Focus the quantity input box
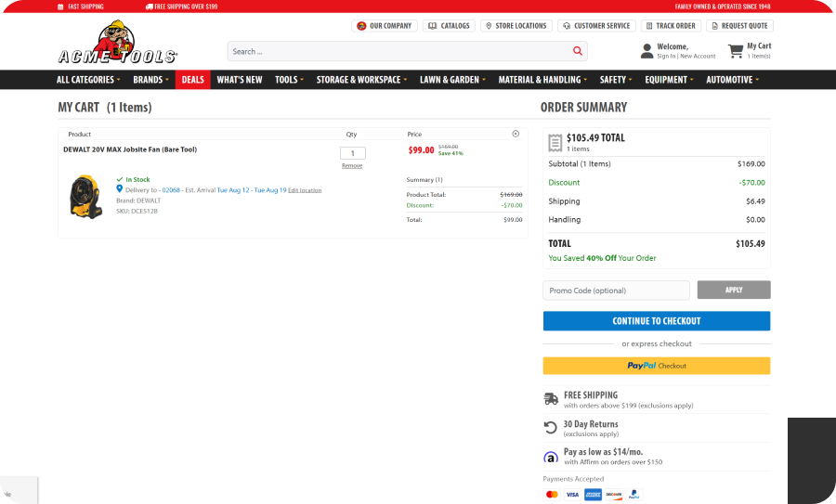The height and width of the screenshot is (504, 836). tap(353, 153)
